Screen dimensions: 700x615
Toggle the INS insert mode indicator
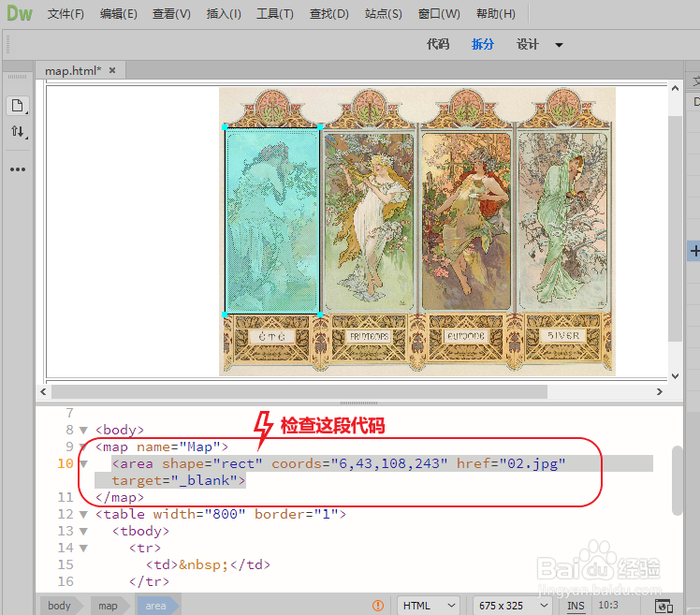(576, 606)
